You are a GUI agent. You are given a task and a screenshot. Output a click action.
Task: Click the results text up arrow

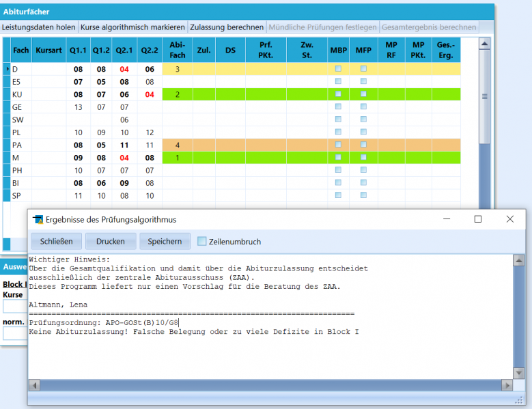point(519,260)
